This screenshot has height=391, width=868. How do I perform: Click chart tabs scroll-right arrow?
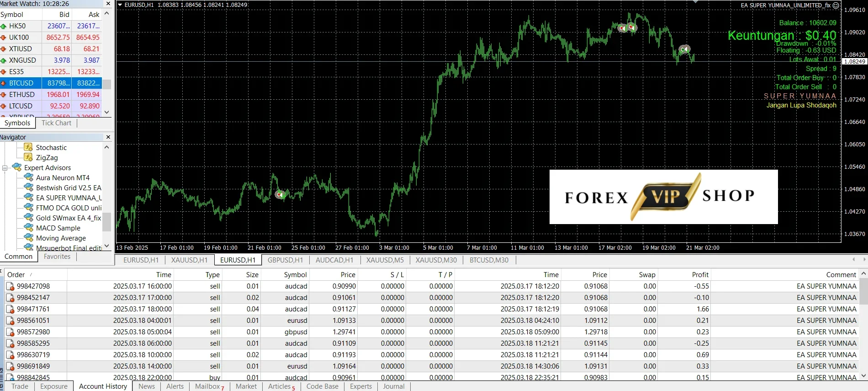tap(864, 259)
